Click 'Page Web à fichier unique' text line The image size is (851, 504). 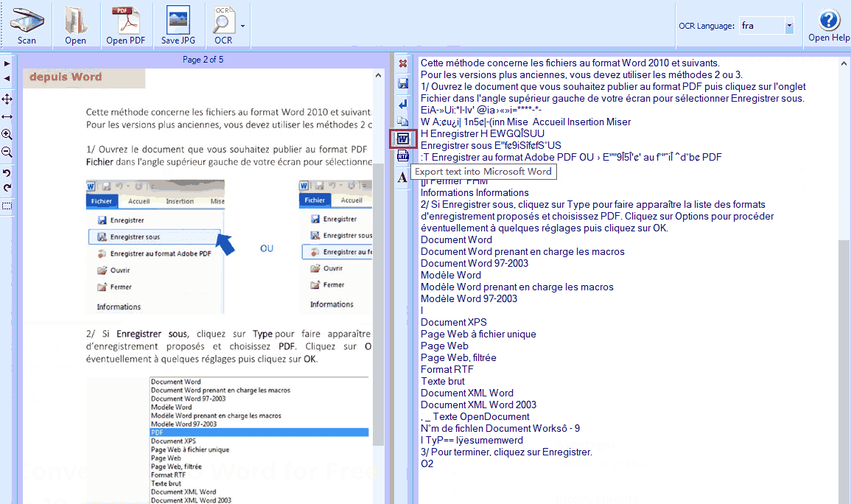click(x=478, y=335)
